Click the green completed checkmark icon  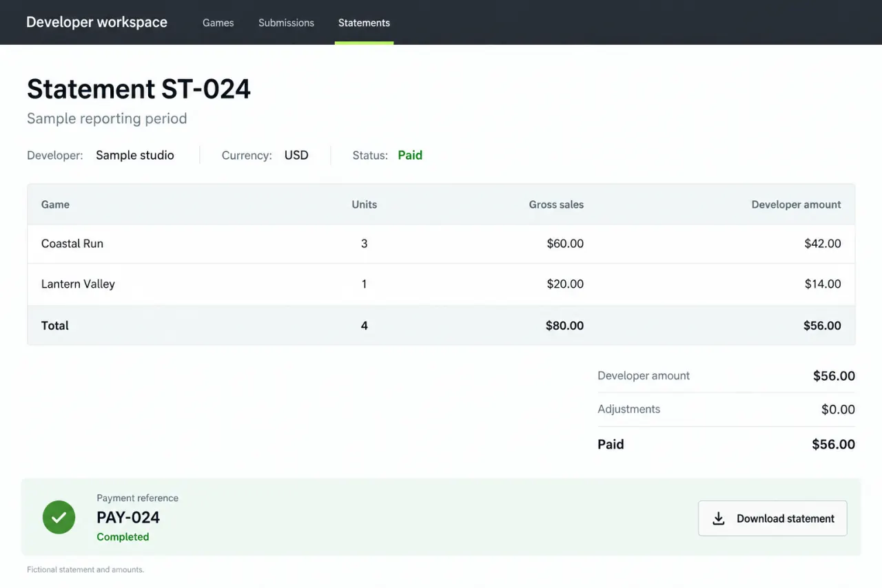point(59,517)
